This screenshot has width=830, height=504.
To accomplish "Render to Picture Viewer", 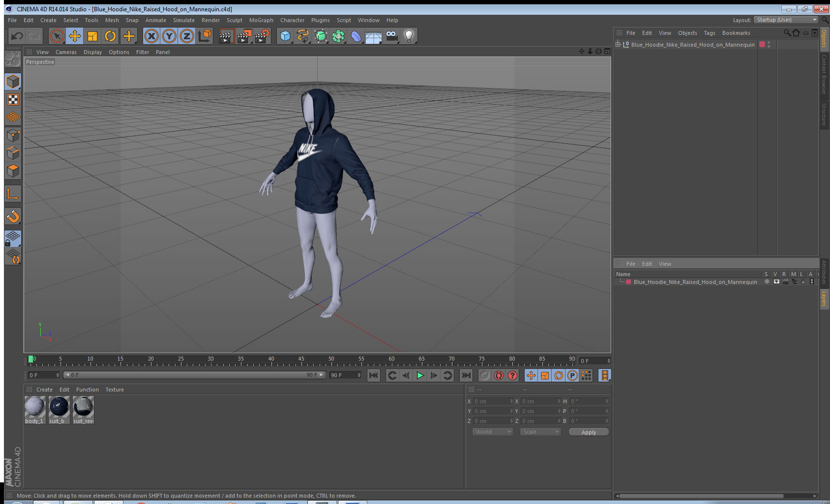I will [244, 36].
